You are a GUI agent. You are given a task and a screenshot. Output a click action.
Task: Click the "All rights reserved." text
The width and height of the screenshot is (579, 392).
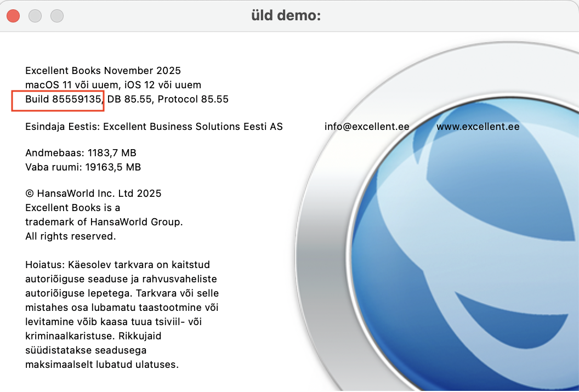(x=70, y=236)
